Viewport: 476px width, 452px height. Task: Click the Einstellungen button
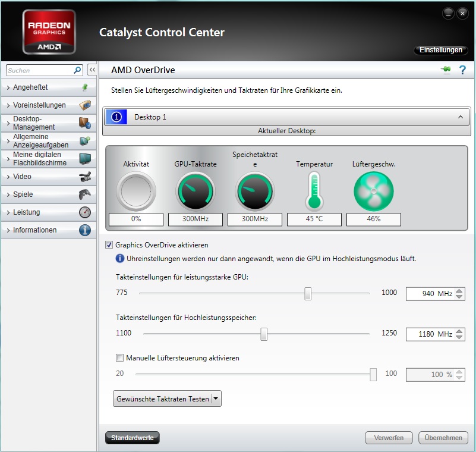click(x=441, y=50)
